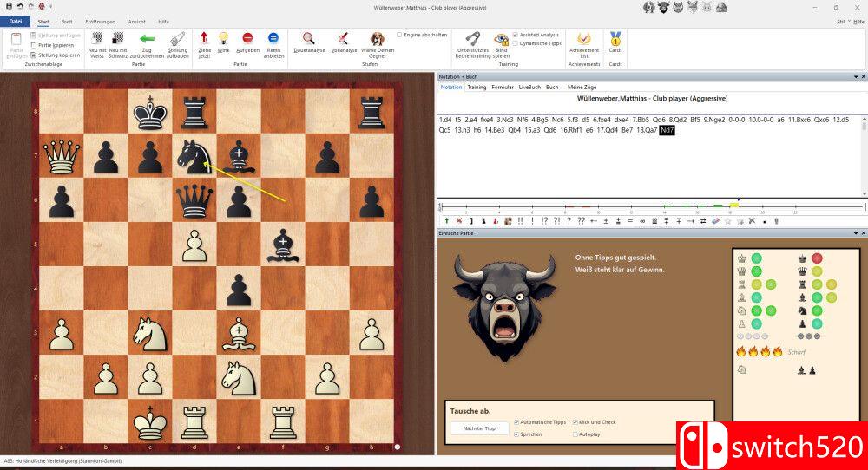This screenshot has width=868, height=470.
Task: Click the green Zug zurücknehmen arrow
Action: [x=147, y=39]
